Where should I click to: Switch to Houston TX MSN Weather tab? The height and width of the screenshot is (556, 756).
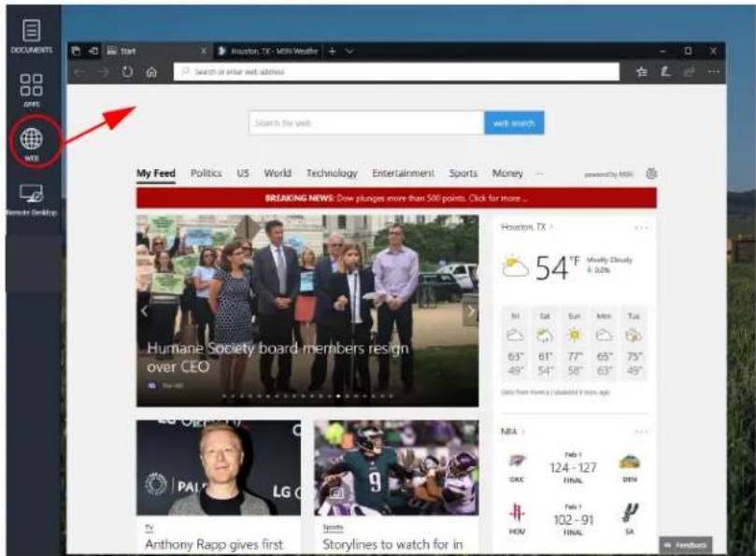[268, 50]
